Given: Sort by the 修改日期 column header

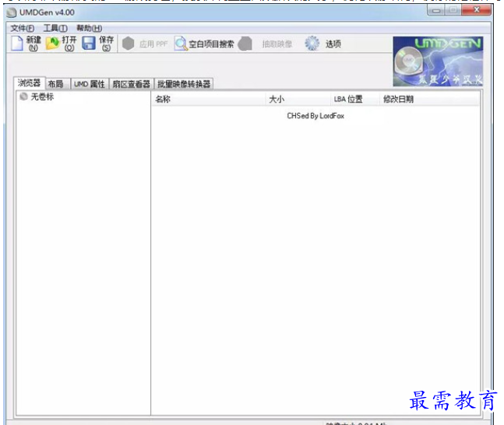Looking at the screenshot, I should click(429, 100).
